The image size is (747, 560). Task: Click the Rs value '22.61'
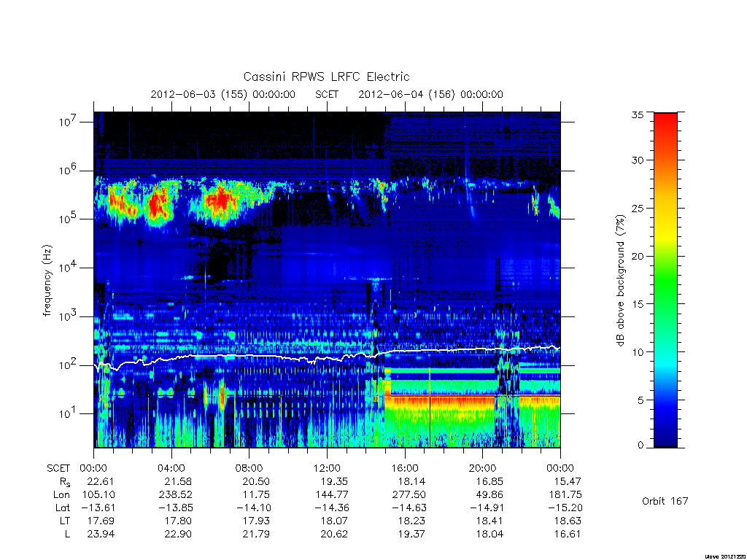point(101,481)
